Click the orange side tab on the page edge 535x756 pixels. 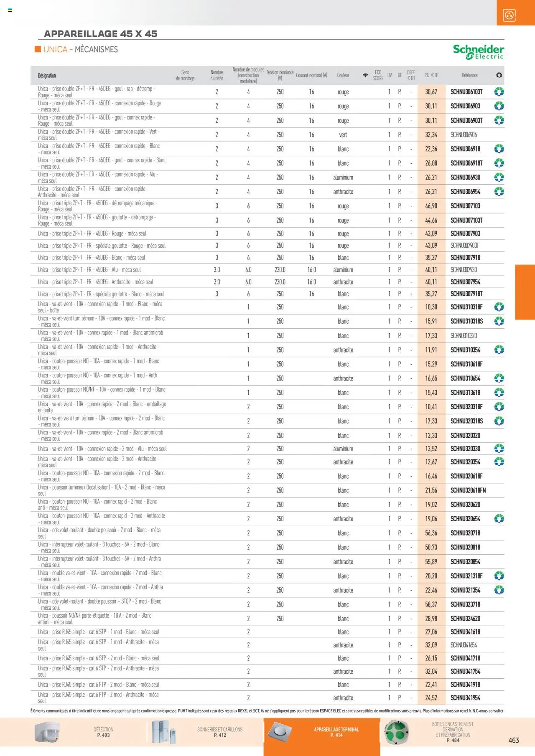(525, 292)
